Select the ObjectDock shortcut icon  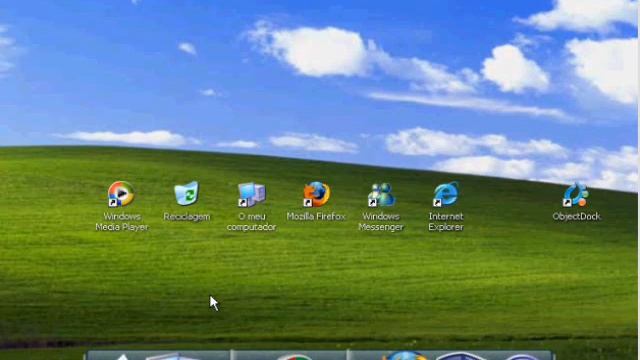point(576,194)
